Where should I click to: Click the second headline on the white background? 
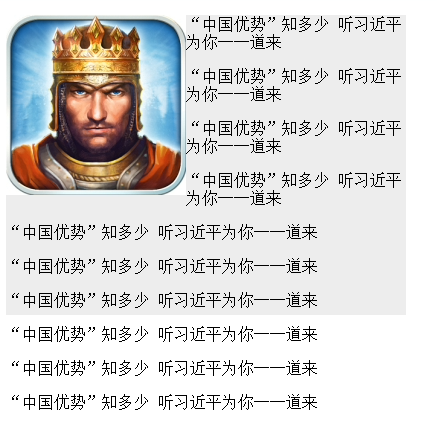click(164, 368)
